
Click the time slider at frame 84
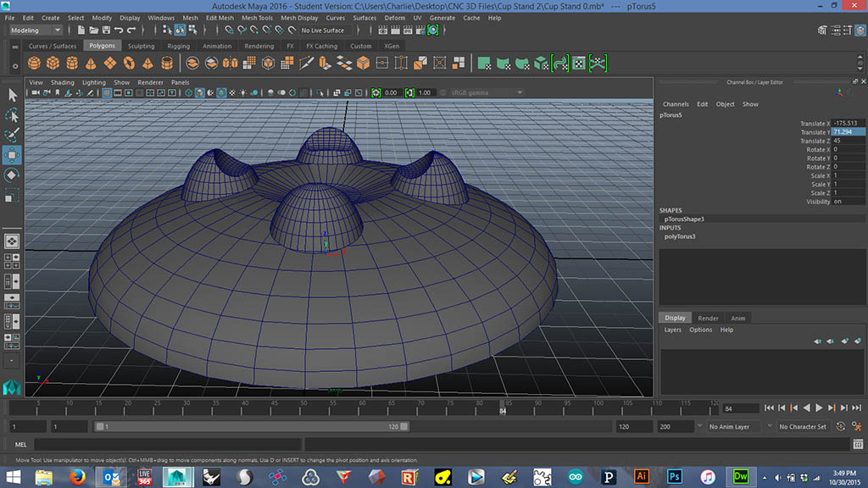(x=503, y=405)
